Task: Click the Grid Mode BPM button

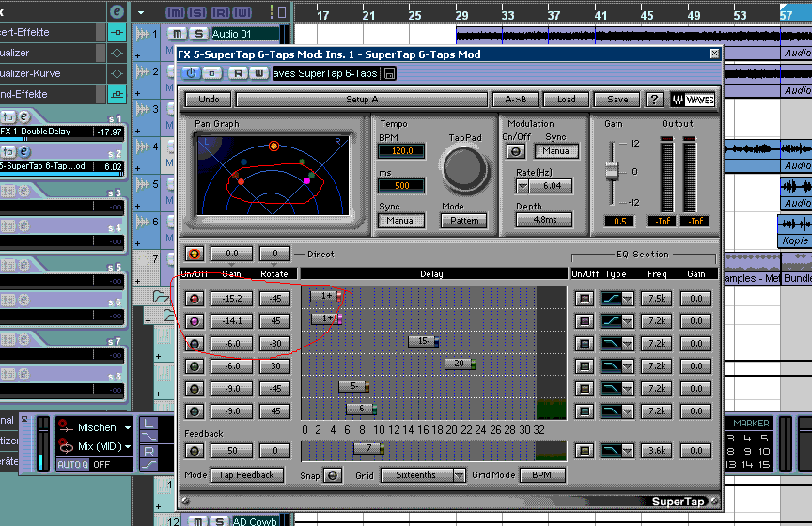Action: (541, 475)
